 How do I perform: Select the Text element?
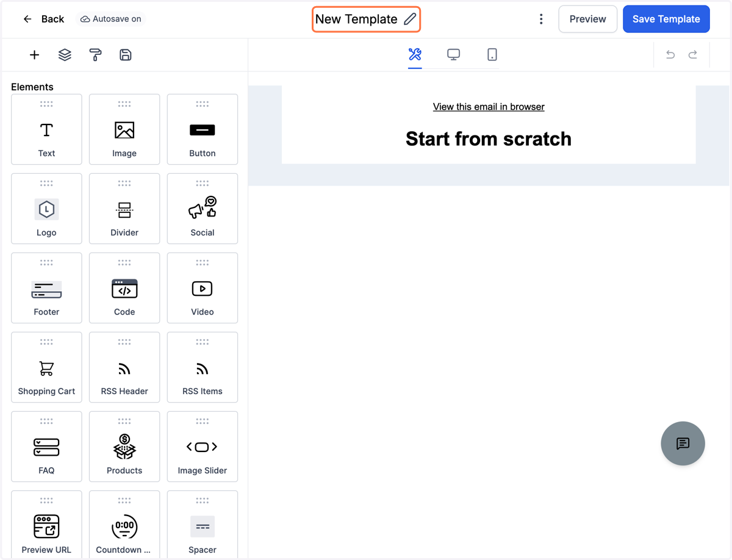46,129
